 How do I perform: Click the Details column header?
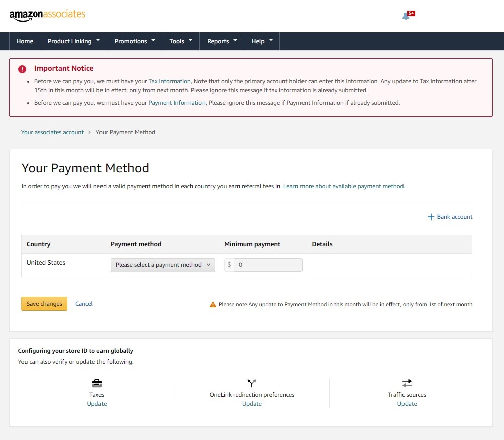pos(322,244)
